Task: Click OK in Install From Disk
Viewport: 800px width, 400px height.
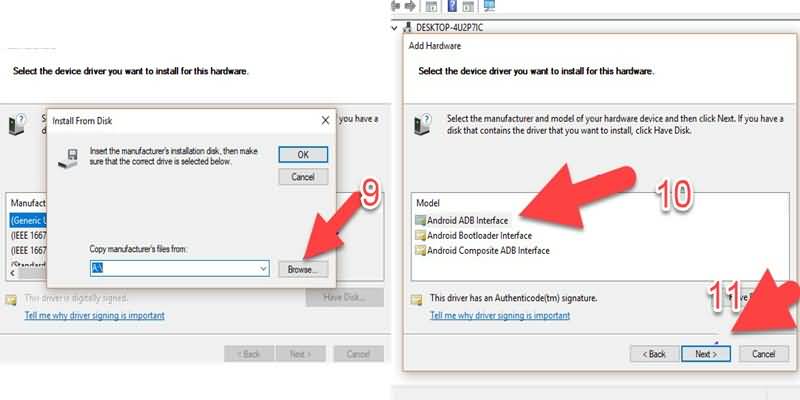Action: (303, 155)
